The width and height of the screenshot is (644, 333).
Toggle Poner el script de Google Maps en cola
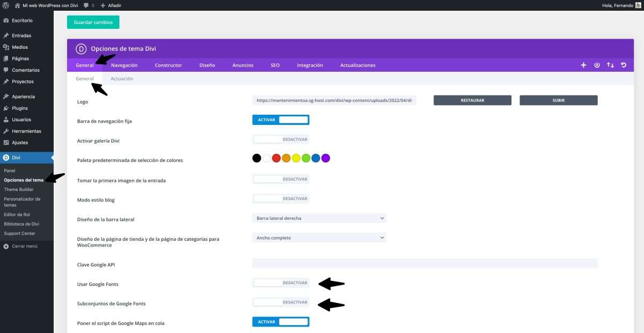click(281, 321)
